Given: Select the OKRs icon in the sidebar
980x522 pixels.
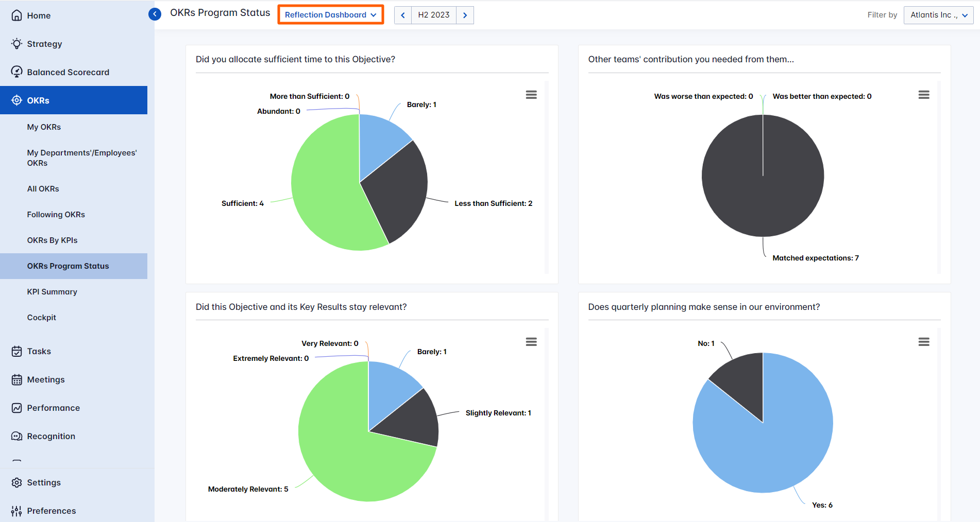Looking at the screenshot, I should point(16,100).
